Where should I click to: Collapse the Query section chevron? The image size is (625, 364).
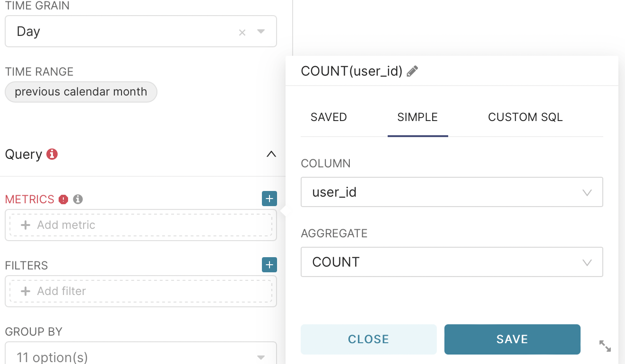coord(271,154)
